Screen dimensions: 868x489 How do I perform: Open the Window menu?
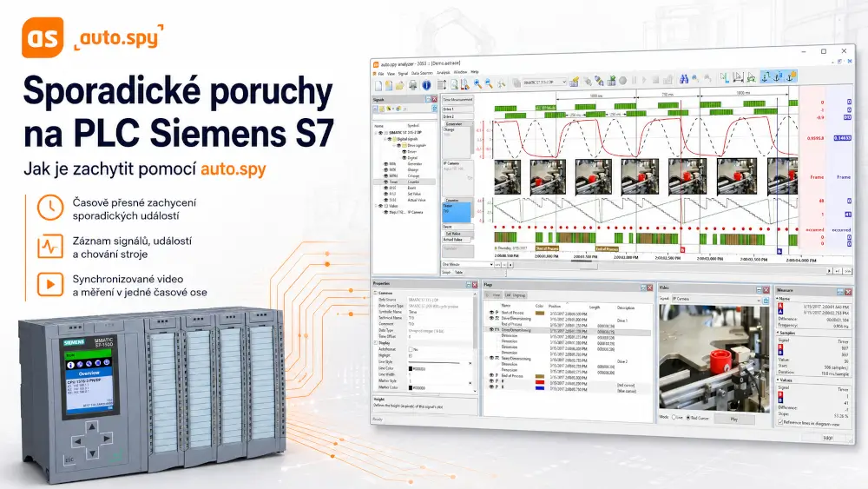(461, 72)
